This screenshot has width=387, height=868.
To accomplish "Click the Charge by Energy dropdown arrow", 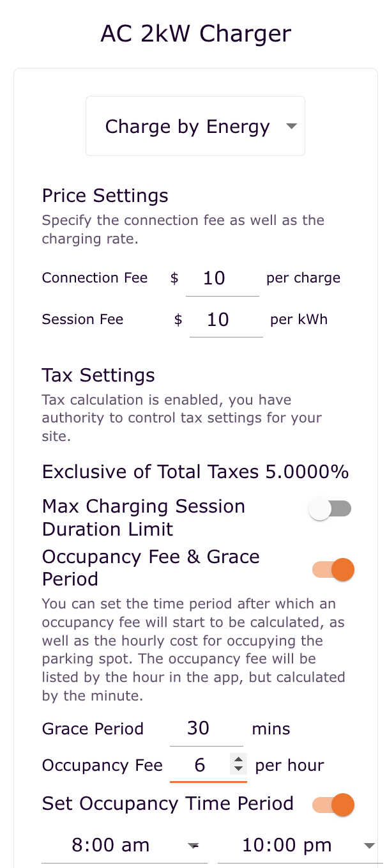I will pyautogui.click(x=291, y=126).
